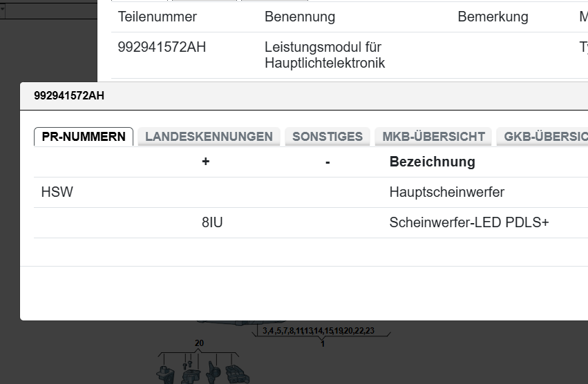The width and height of the screenshot is (588, 384).
Task: Select the Leistungsmodul für Hauptlichtelektronik cell
Action: point(324,55)
